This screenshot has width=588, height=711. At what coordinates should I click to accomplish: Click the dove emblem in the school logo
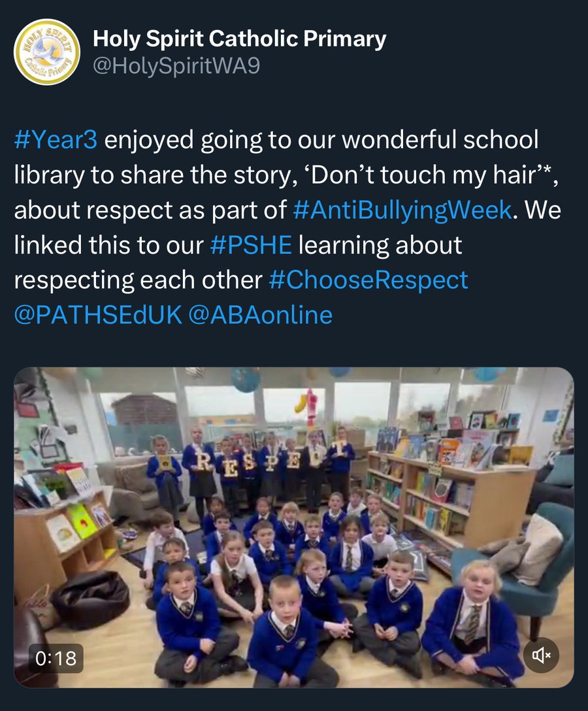[x=47, y=51]
